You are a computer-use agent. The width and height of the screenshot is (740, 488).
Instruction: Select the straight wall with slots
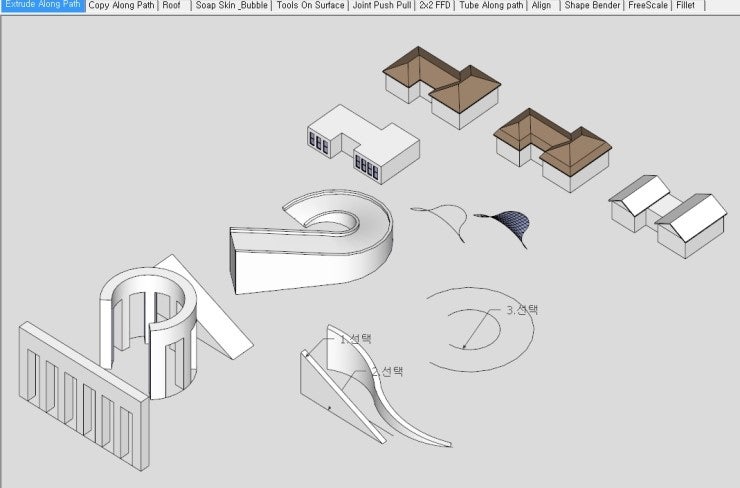pyautogui.click(x=84, y=396)
